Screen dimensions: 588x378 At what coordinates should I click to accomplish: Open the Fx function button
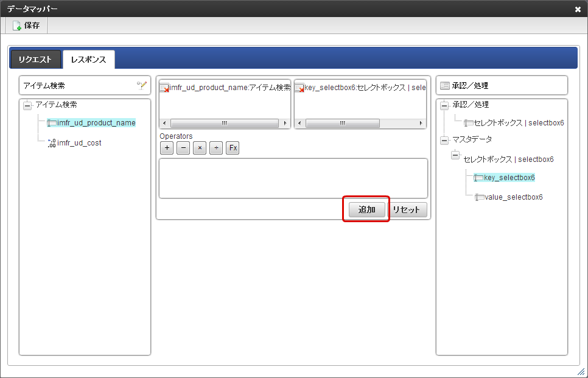tap(233, 148)
